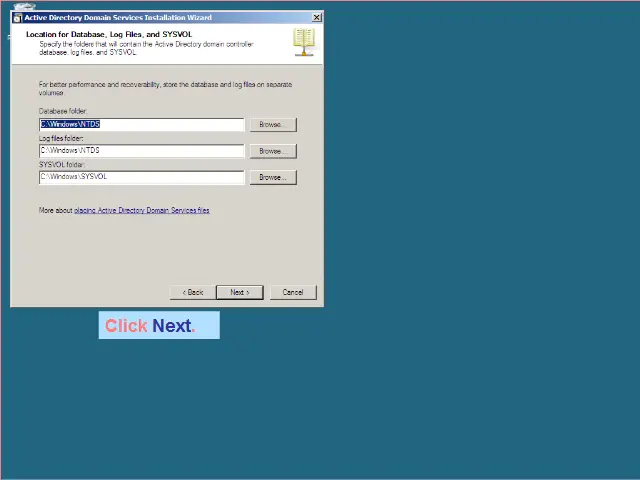Select the SYSVOL folder path field
The height and width of the screenshot is (480, 640).
142,178
